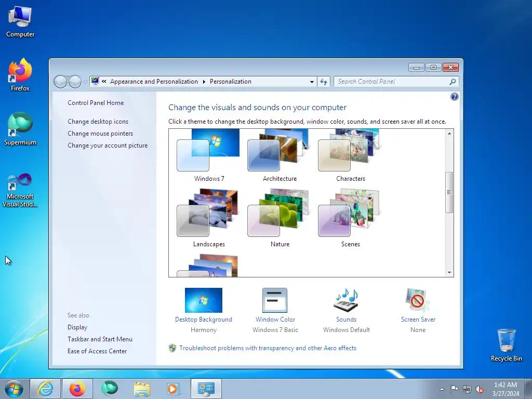Select the Characters theme

[351, 156]
